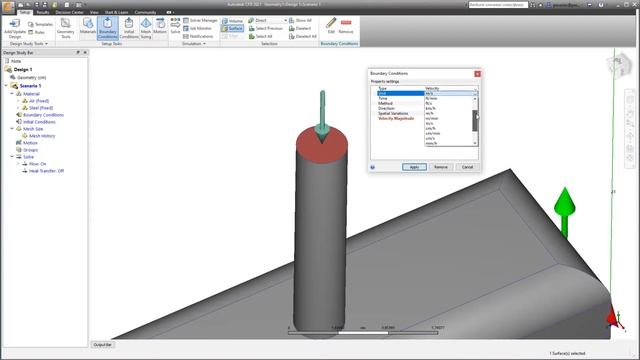Click the Remove button in the dialog

(441, 167)
